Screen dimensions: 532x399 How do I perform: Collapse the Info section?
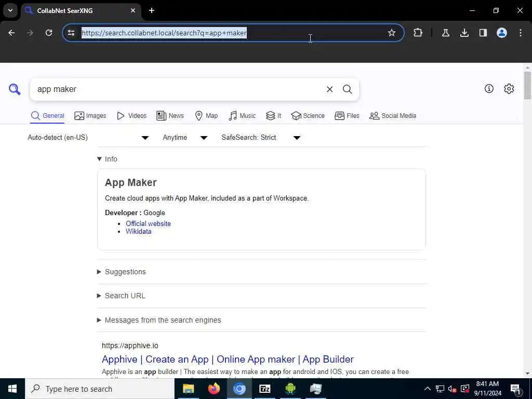[x=107, y=159]
